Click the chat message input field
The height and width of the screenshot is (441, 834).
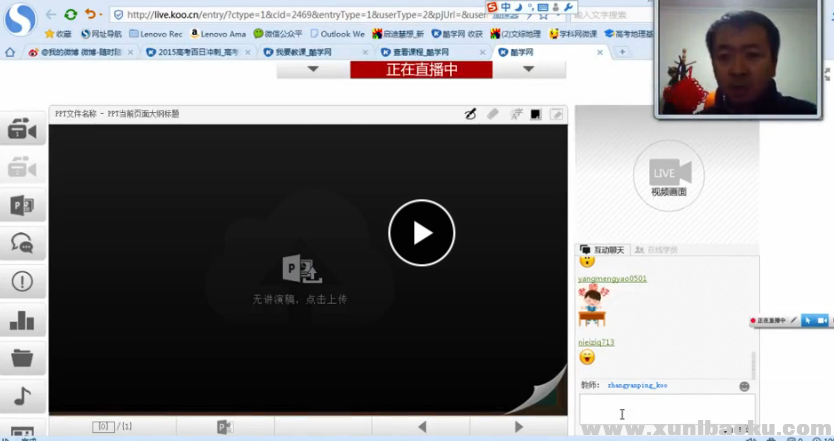pos(660,410)
